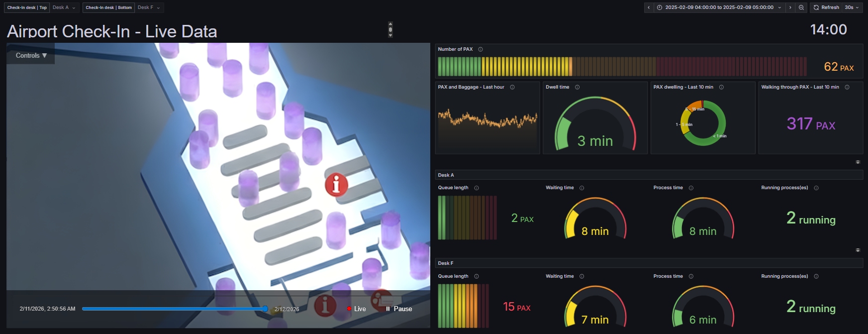The image size is (868, 334).
Task: Click the PAX dwelling donut chart
Action: point(703,123)
